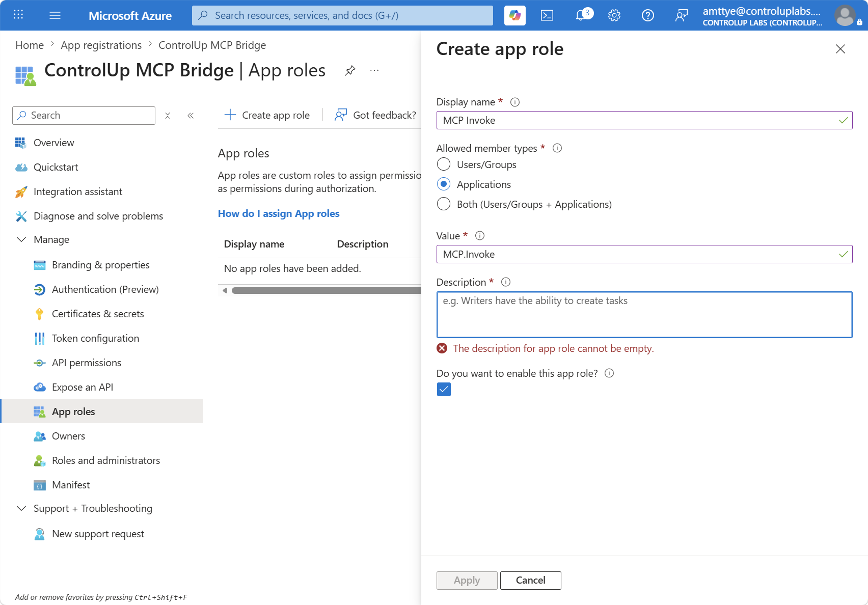Open portal settings gear

pos(614,15)
